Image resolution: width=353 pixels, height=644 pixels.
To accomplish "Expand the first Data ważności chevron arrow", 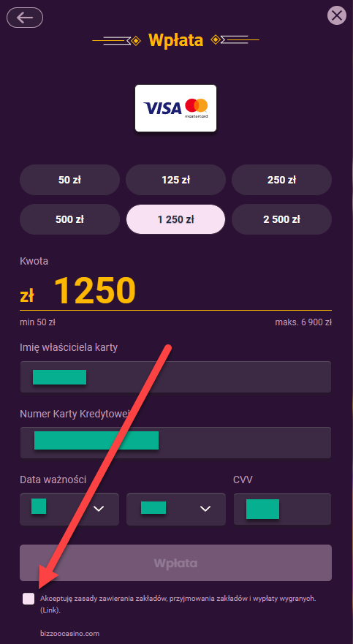I will point(99,509).
